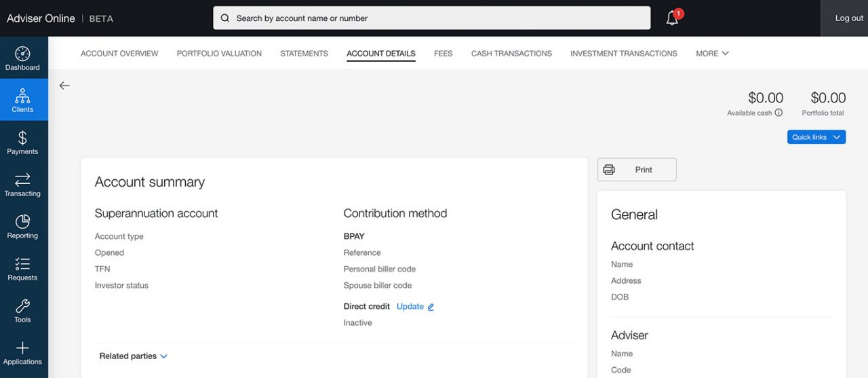
Task: Switch to the Cash Transactions tab
Action: coord(511,53)
